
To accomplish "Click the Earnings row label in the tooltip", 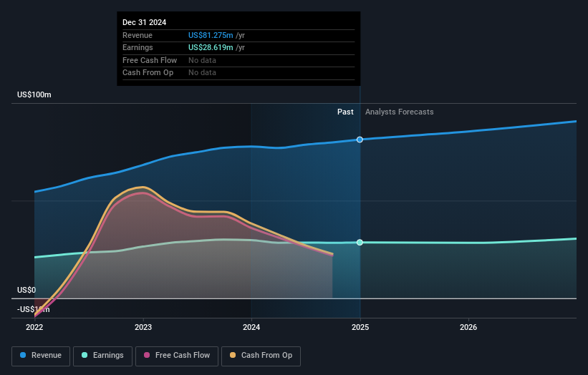I will [138, 47].
